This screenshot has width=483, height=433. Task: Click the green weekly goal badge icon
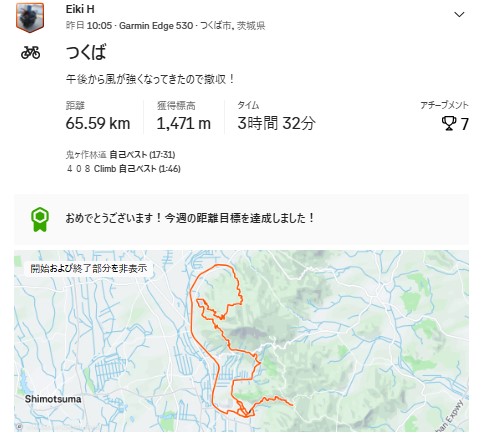tap(40, 220)
